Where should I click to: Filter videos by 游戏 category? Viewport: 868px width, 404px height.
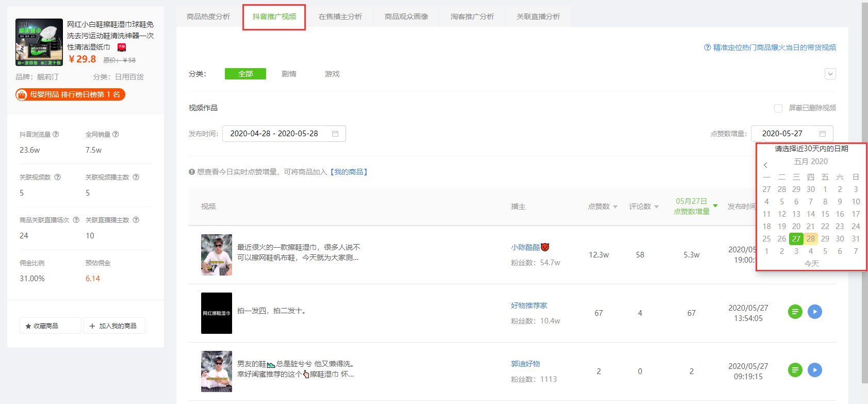pos(332,74)
